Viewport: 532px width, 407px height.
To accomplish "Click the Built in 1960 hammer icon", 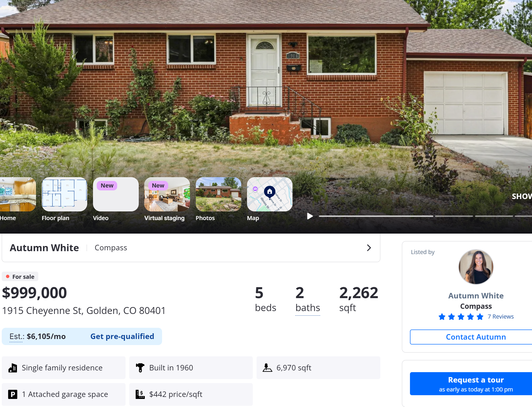I will point(140,368).
